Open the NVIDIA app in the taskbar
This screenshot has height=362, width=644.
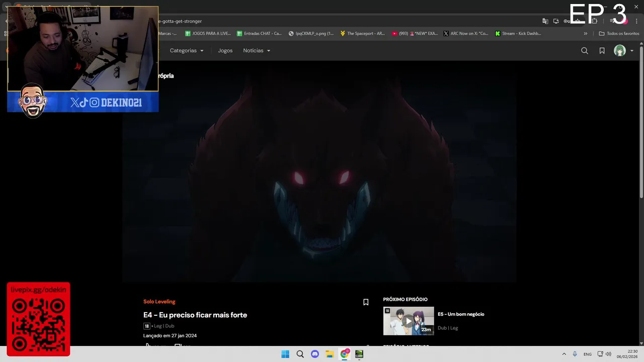point(359,354)
